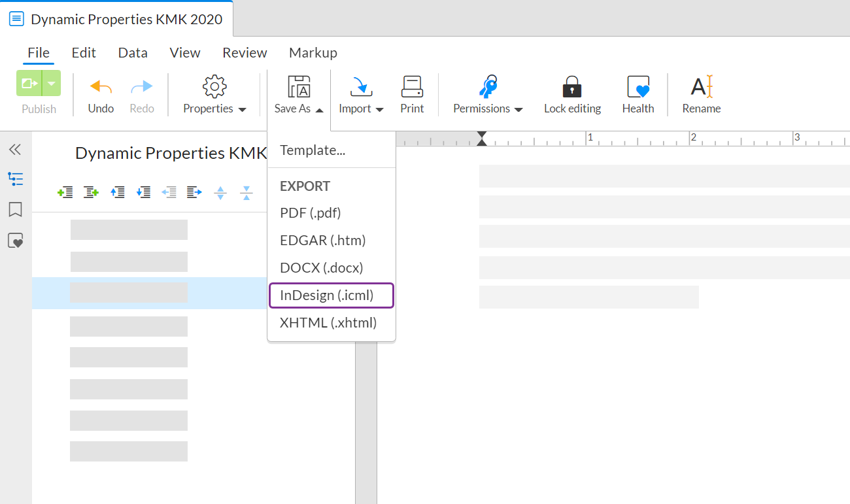Collapse the left panel with double chevron
Screen dimensions: 850x504
(15, 150)
